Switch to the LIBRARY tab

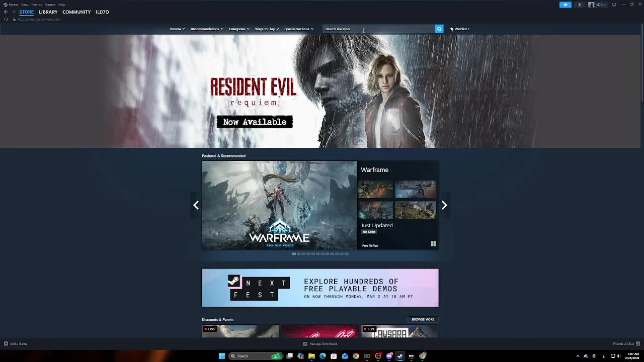pyautogui.click(x=48, y=12)
